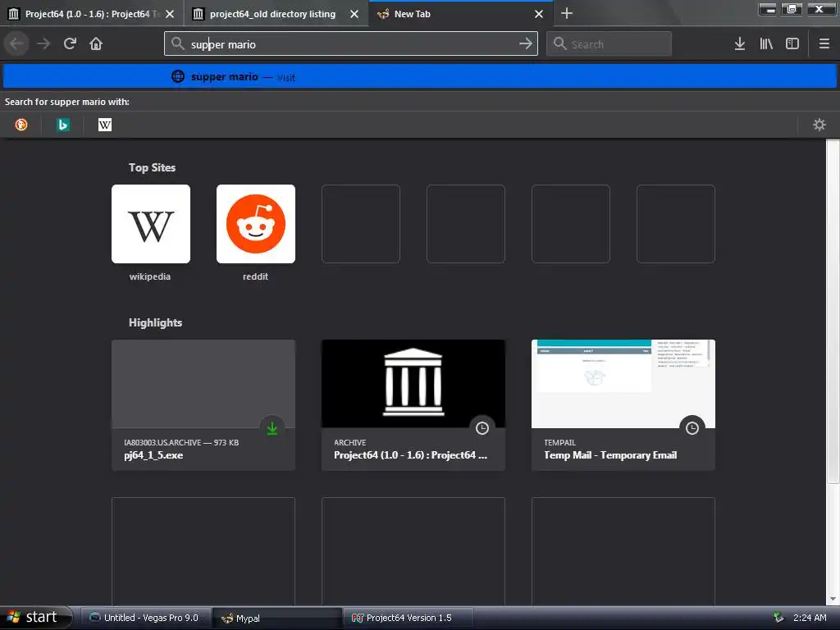Close the project64_old directory listing tab
This screenshot has width=840, height=630.
[354, 14]
